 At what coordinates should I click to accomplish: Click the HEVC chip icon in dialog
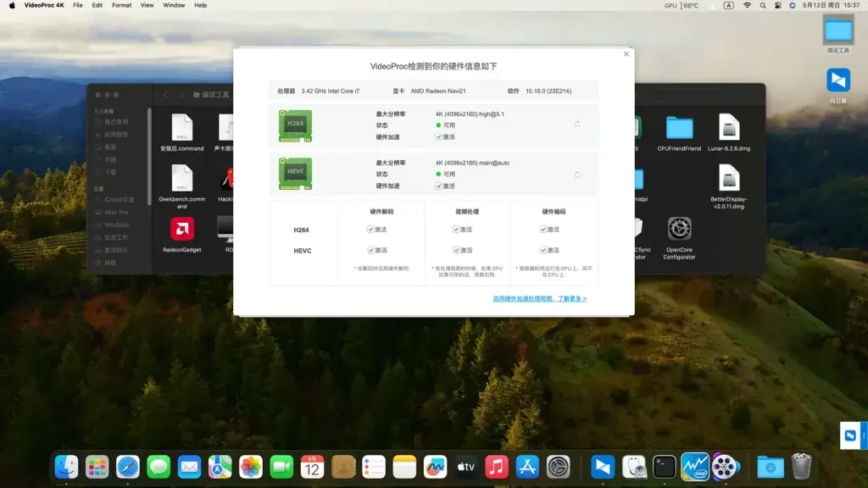click(x=295, y=174)
